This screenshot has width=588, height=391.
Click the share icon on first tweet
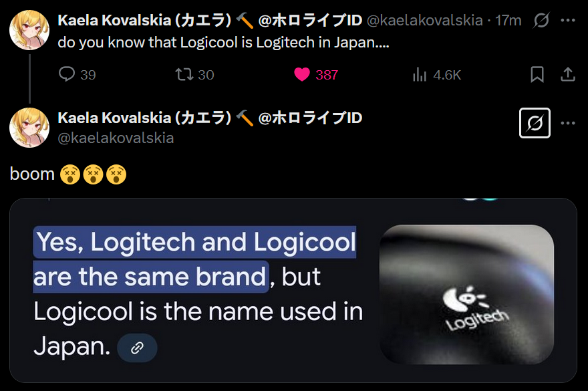(x=568, y=74)
